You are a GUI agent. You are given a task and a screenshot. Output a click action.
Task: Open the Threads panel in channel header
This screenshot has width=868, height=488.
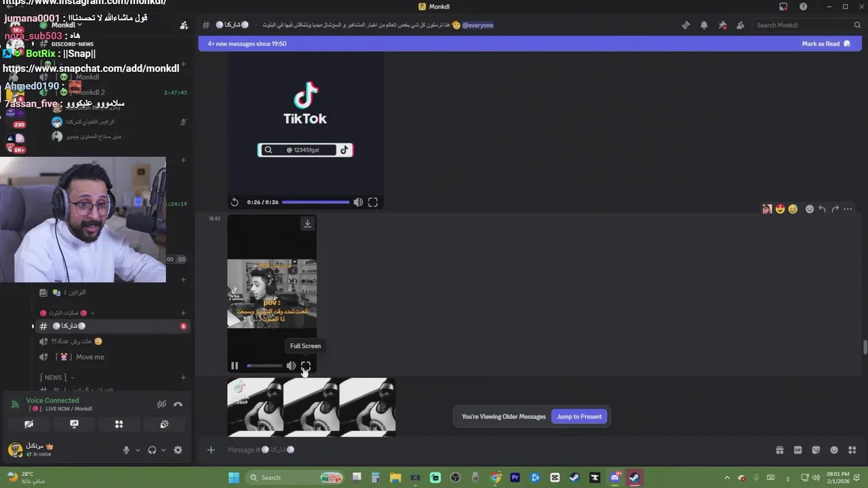pos(686,25)
